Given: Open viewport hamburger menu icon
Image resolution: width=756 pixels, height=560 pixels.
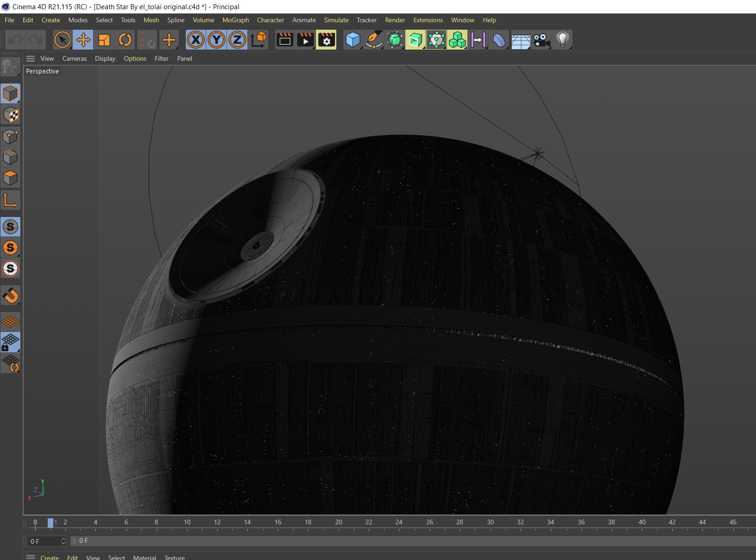Looking at the screenshot, I should coord(31,58).
